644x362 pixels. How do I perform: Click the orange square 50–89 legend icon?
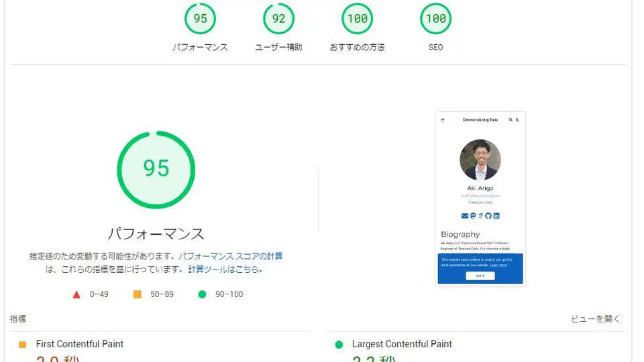click(138, 294)
